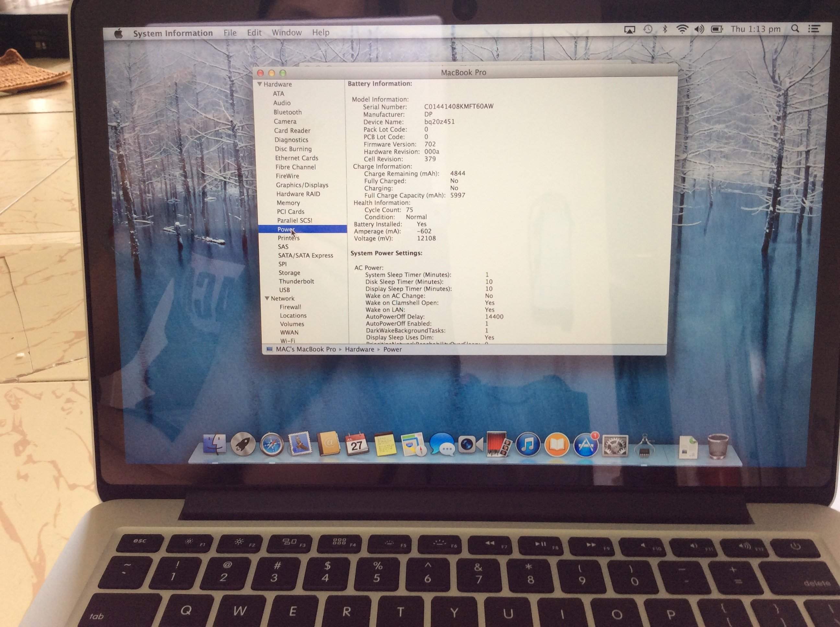Select Memory in the sidebar
Viewport: 840px width, 627px height.
pyautogui.click(x=288, y=203)
